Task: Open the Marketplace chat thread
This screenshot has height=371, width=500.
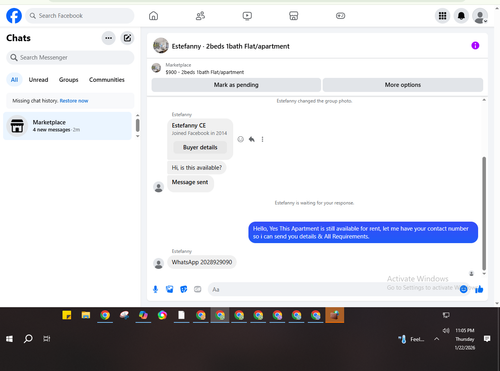Action: [68, 126]
